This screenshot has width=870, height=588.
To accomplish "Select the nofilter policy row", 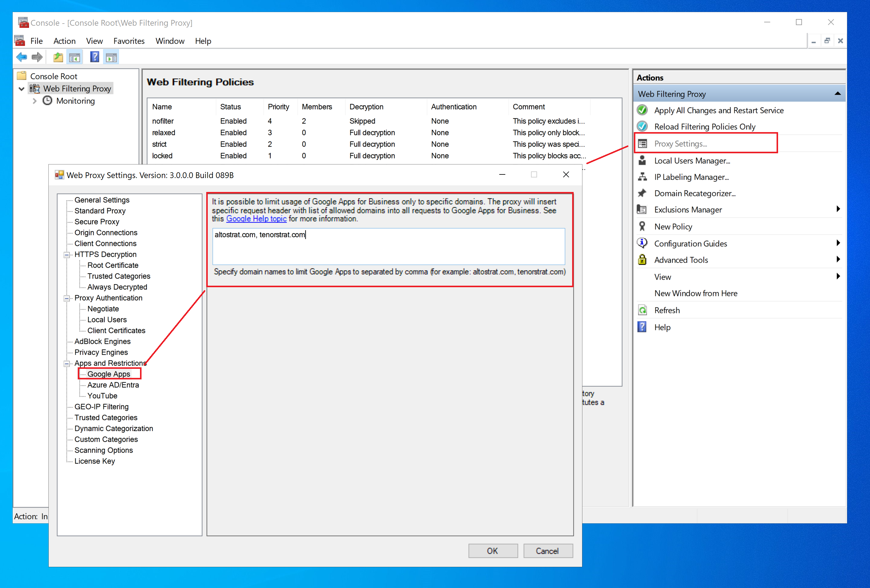I will [368, 121].
